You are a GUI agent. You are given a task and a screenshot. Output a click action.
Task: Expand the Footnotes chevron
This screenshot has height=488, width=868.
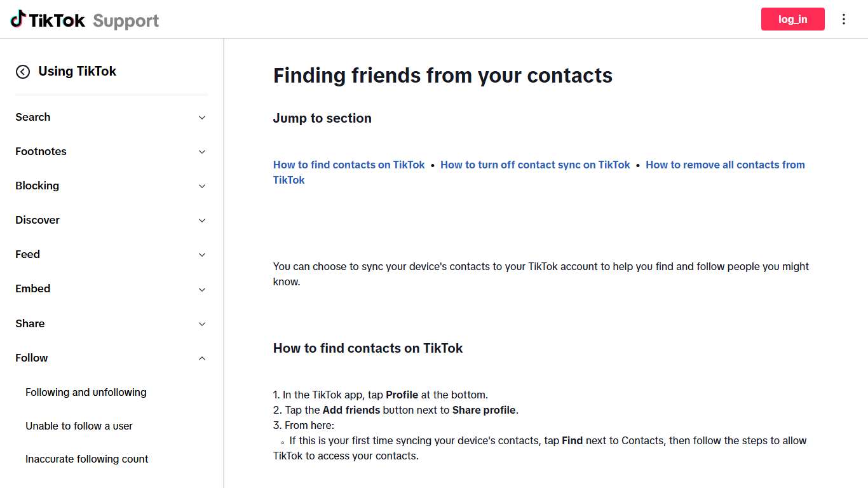pos(202,152)
